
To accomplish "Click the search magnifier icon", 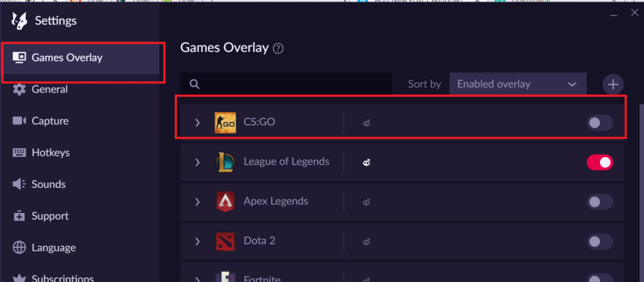I will point(195,84).
